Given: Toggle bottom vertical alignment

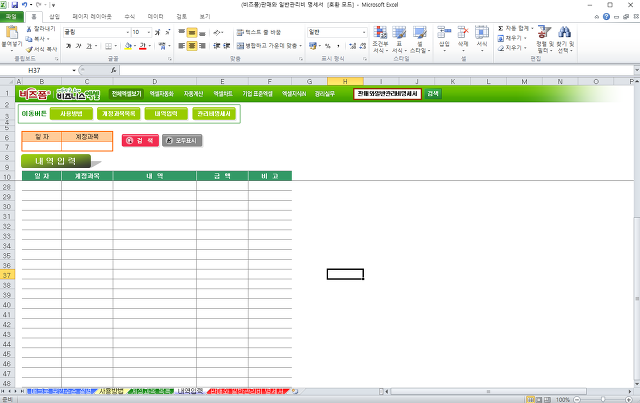Looking at the screenshot, I should [202, 32].
